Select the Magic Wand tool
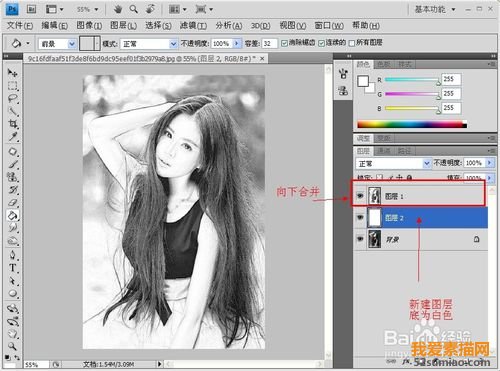The width and height of the screenshot is (500, 371). click(13, 111)
